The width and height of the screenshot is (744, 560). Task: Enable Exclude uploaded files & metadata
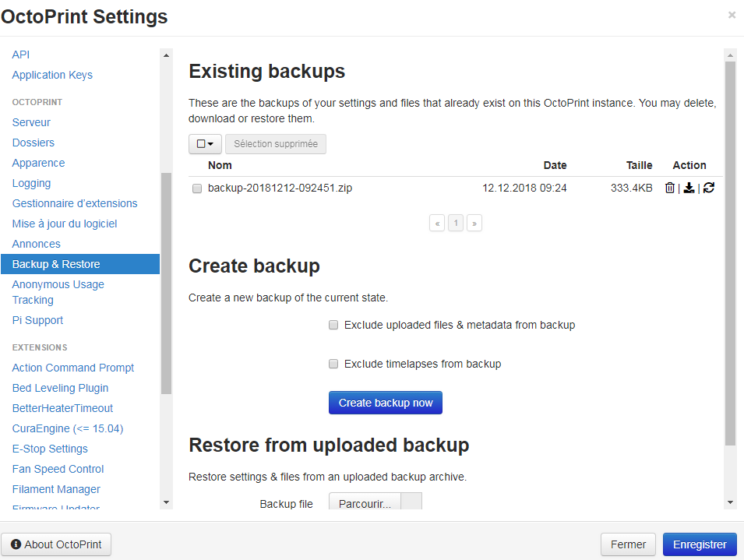click(x=333, y=325)
